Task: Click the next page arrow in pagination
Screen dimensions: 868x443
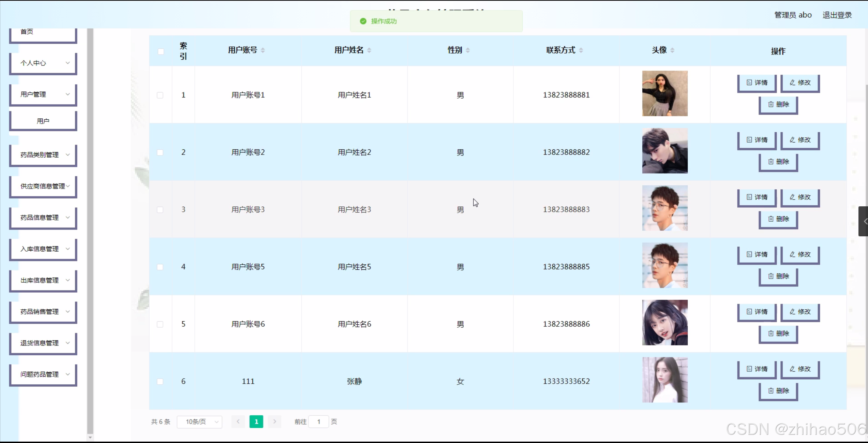Action: point(275,422)
